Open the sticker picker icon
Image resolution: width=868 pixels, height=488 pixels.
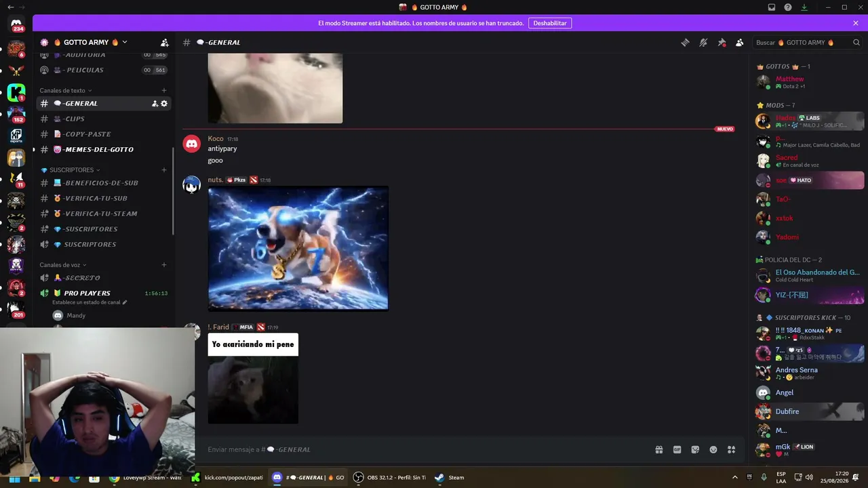click(695, 449)
